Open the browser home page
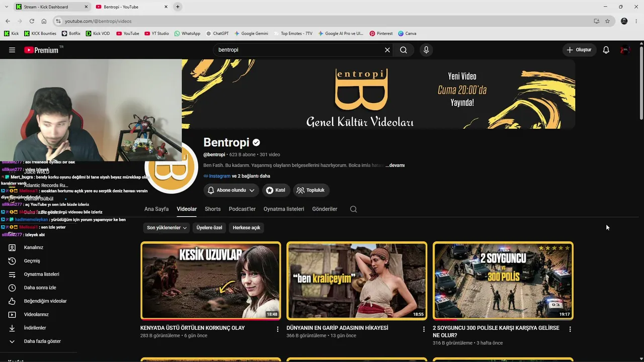The image size is (644, 362). point(44,21)
